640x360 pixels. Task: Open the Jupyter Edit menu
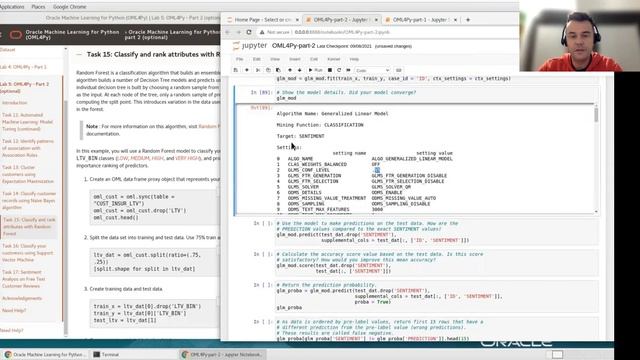[x=256, y=59]
